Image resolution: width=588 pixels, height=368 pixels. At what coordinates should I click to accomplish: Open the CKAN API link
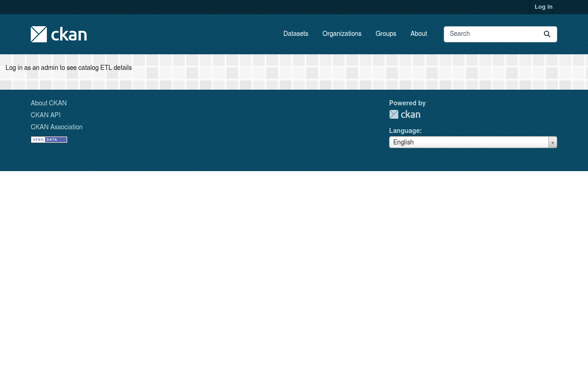point(45,115)
